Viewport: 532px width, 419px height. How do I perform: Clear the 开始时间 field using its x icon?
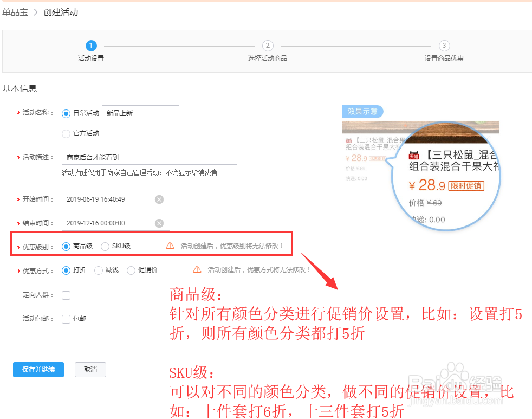[x=159, y=199]
